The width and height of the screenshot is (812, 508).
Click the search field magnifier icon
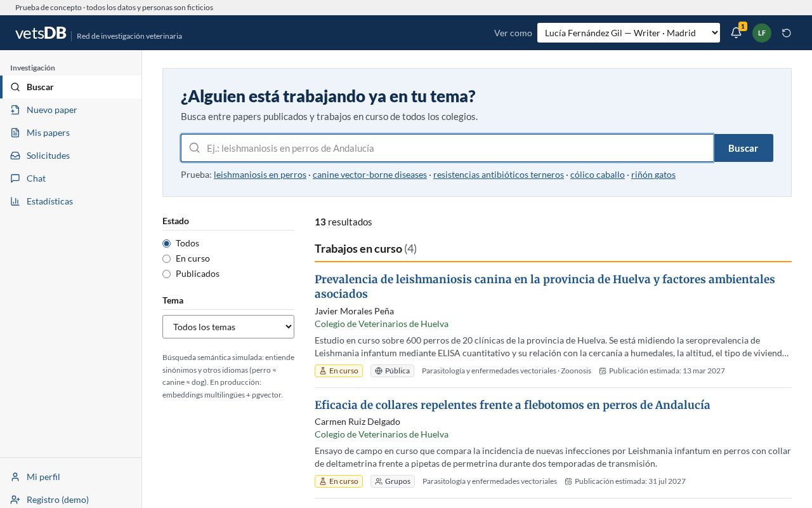pyautogui.click(x=195, y=148)
